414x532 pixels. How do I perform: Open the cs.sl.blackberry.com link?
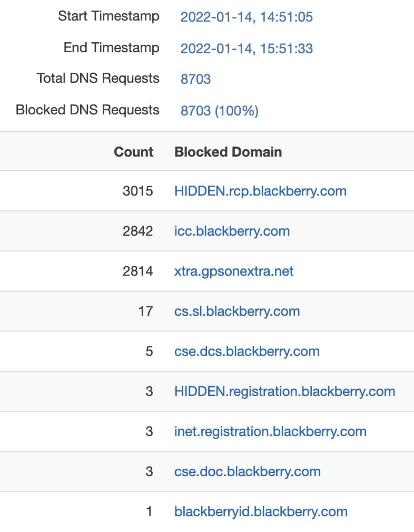tap(237, 311)
